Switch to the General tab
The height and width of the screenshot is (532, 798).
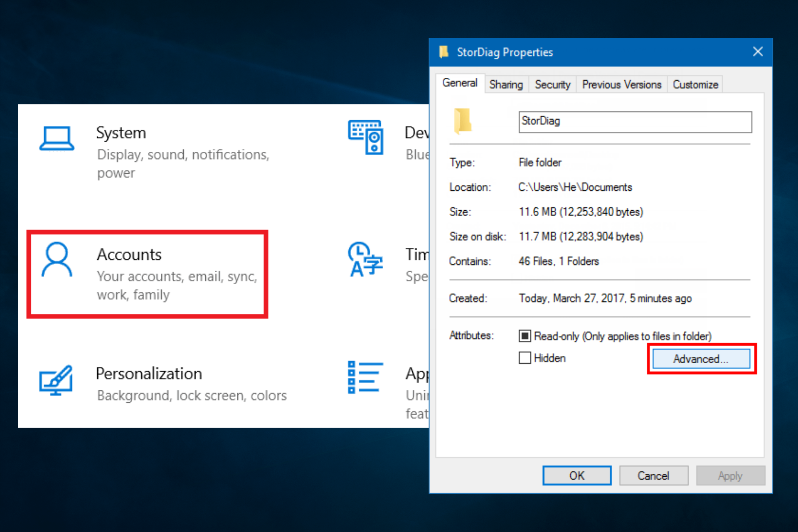click(460, 83)
